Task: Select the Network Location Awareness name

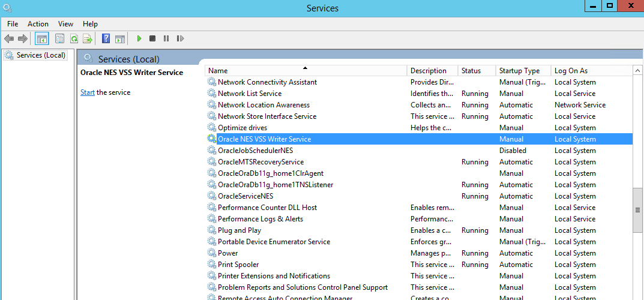Action: [263, 105]
